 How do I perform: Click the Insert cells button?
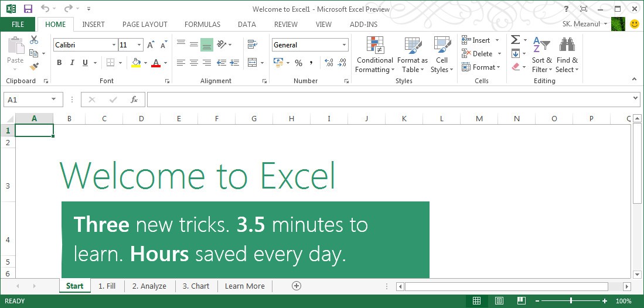point(476,40)
